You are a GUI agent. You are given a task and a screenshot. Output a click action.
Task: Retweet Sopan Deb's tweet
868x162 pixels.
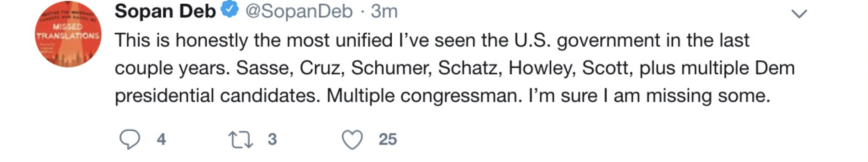coord(240,139)
